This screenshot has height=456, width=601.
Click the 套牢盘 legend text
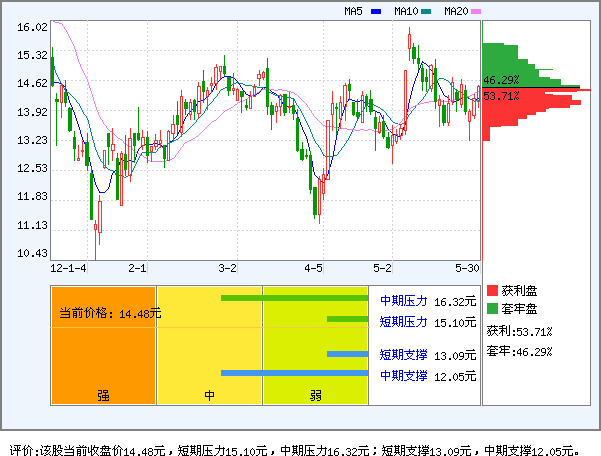[519, 308]
